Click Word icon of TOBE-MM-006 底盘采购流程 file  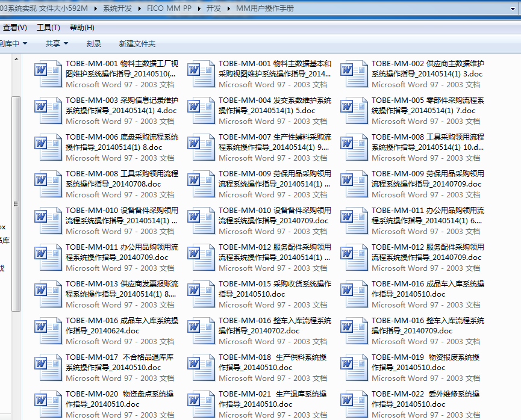pos(48,147)
